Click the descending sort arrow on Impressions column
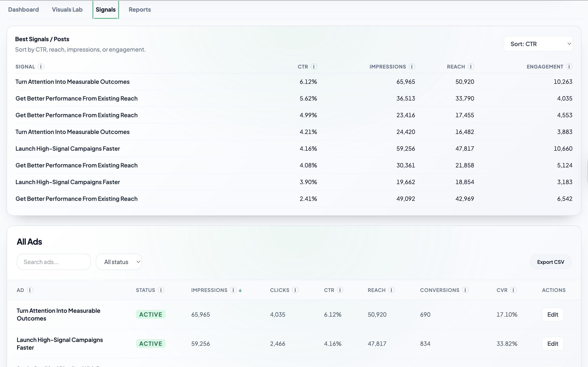 [x=240, y=290]
